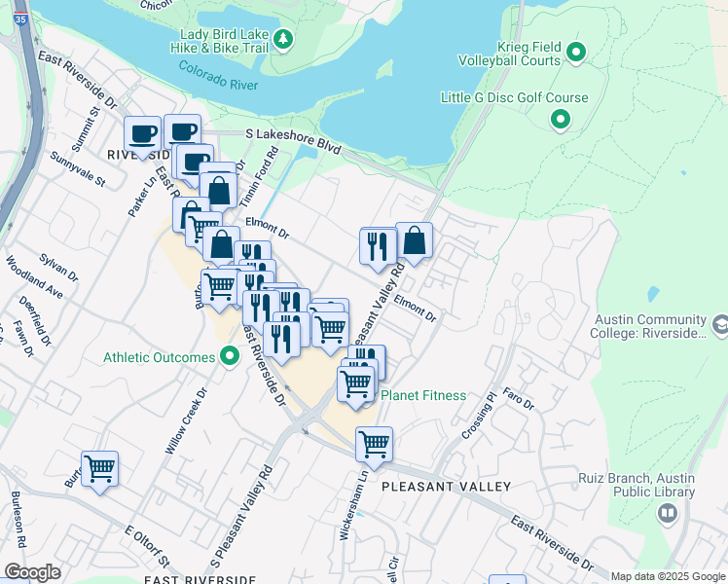728x584 pixels.
Task: Click the Map data ©2025 Google text
Action: pos(668,576)
